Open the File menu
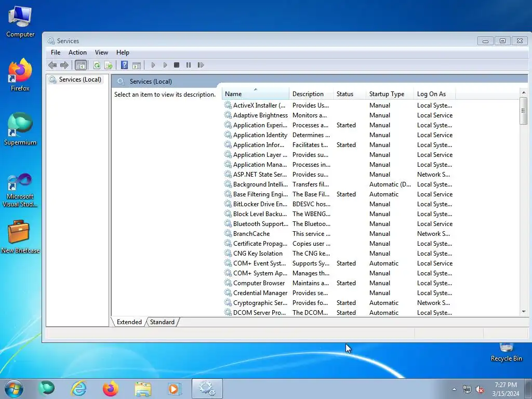 55,52
